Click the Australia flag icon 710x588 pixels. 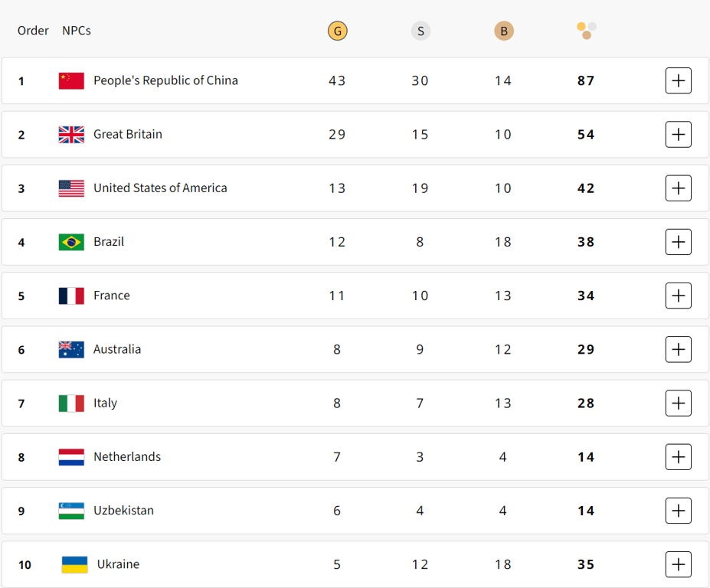[70, 349]
